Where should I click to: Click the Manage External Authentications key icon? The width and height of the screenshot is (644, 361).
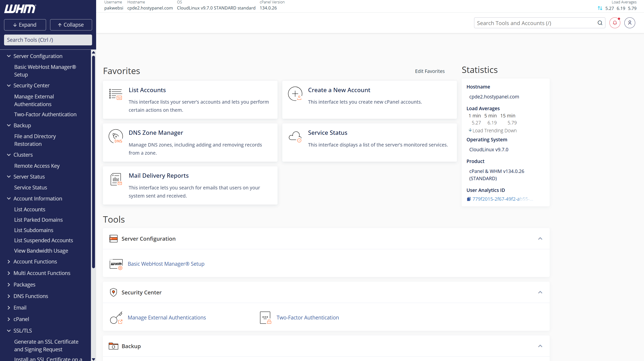click(116, 318)
